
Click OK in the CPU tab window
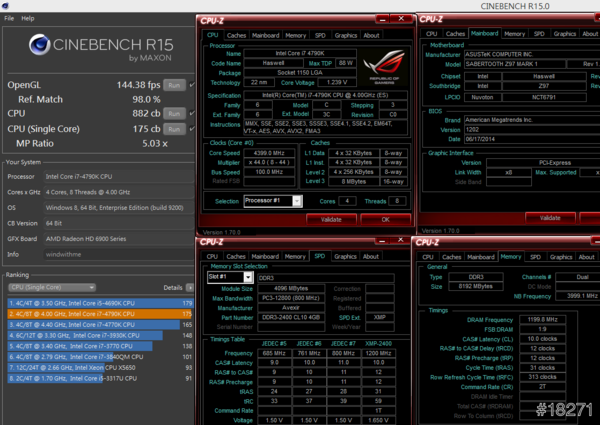[x=385, y=218]
